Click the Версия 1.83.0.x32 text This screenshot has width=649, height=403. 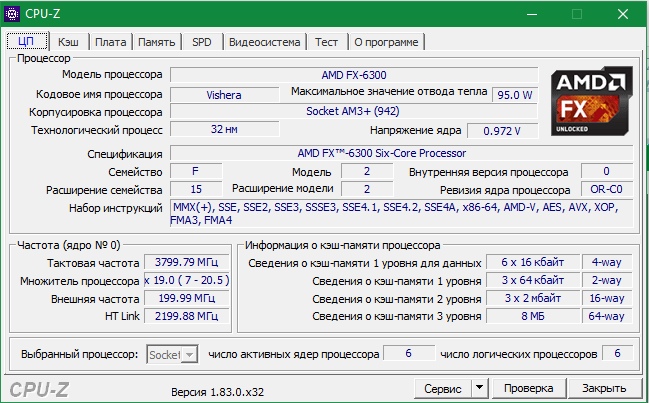[x=217, y=392]
